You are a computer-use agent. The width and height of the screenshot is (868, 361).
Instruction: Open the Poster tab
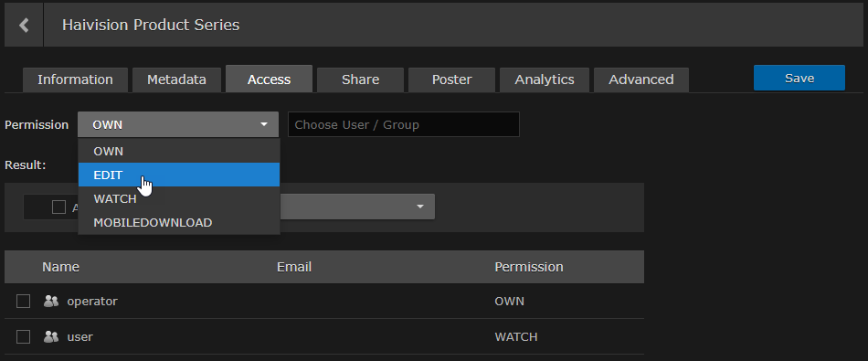click(x=451, y=80)
